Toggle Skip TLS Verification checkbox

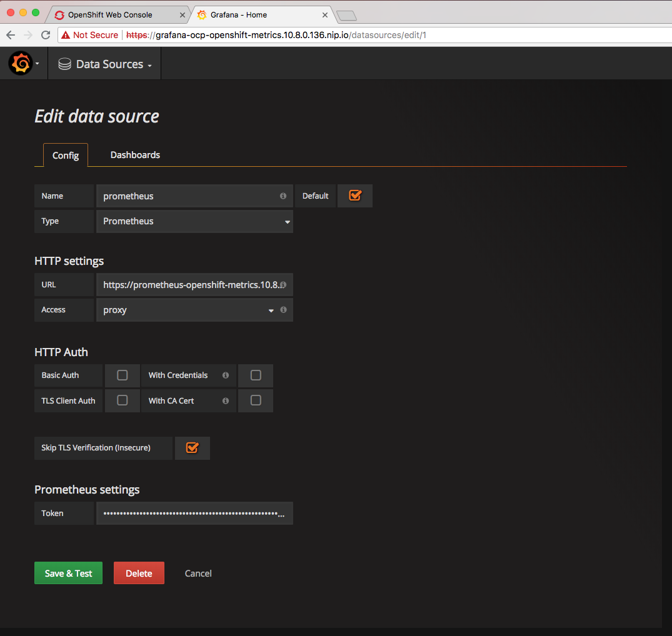[x=192, y=447]
